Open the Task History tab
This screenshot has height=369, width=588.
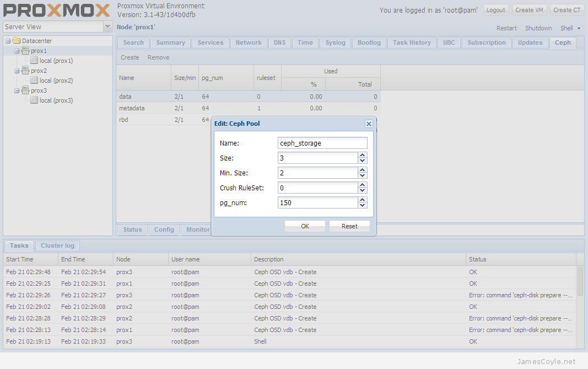pyautogui.click(x=412, y=43)
